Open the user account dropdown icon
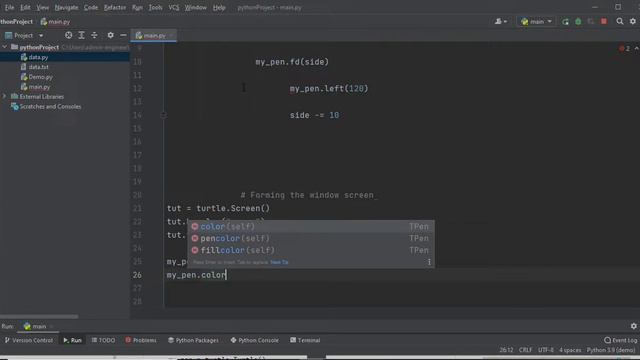The image size is (640, 360). pyautogui.click(x=501, y=21)
